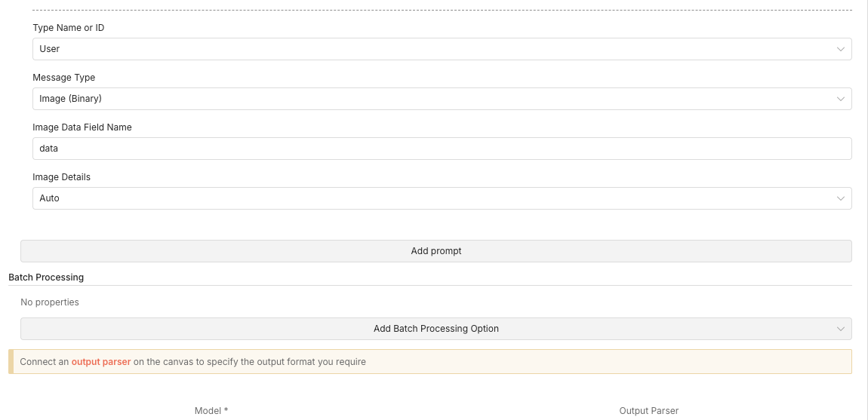Image resolution: width=868 pixels, height=420 pixels.
Task: Open the Image Details dropdown showing Auto
Action: (x=442, y=198)
